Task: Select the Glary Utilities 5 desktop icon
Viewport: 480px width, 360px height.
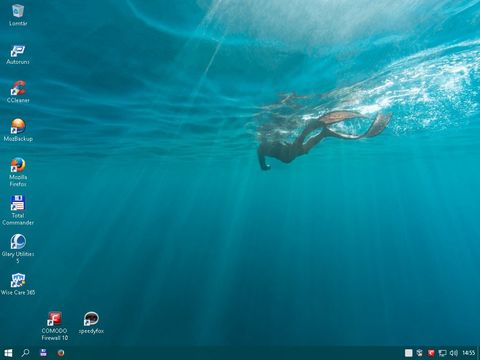Action: tap(18, 249)
